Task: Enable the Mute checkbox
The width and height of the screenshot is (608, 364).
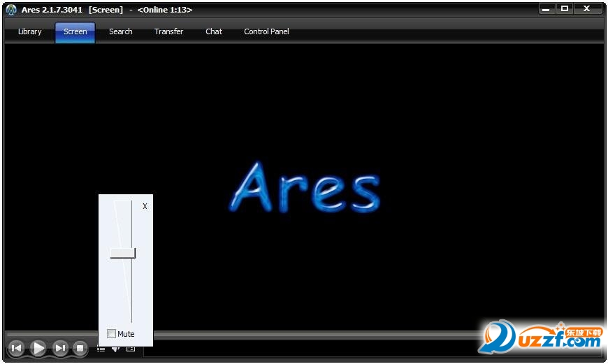Action: coord(111,333)
